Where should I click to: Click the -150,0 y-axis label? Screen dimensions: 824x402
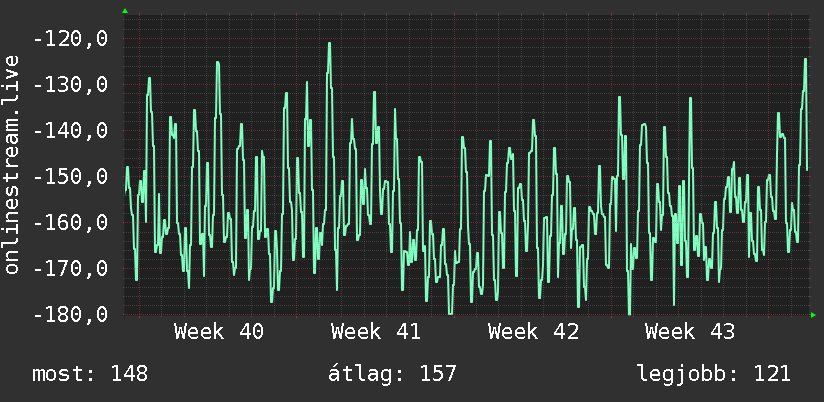[70, 177]
